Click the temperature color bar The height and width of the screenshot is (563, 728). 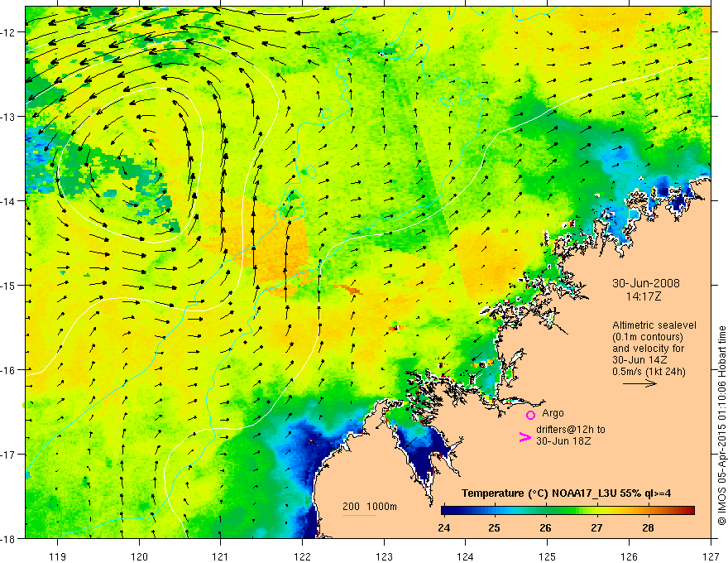(568, 511)
